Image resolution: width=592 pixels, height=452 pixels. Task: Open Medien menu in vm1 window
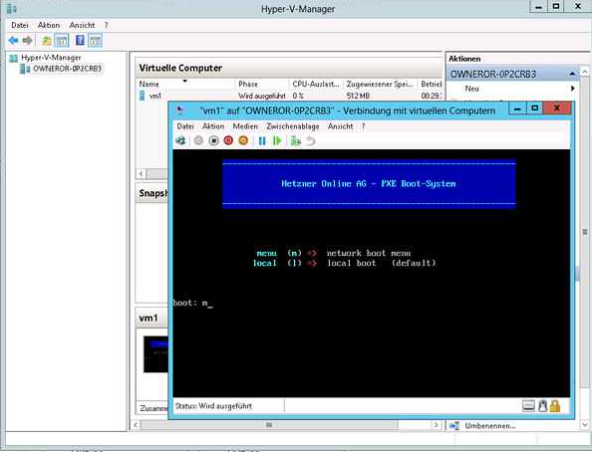coord(245,126)
